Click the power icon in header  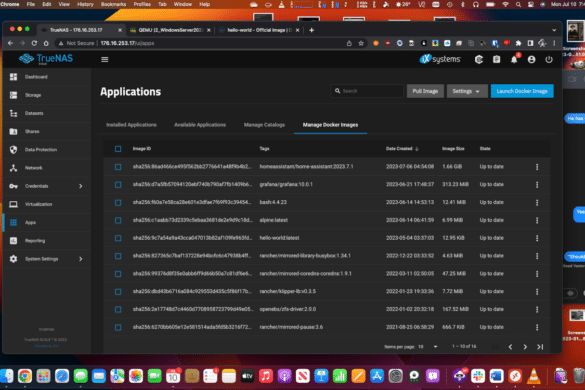coord(549,59)
